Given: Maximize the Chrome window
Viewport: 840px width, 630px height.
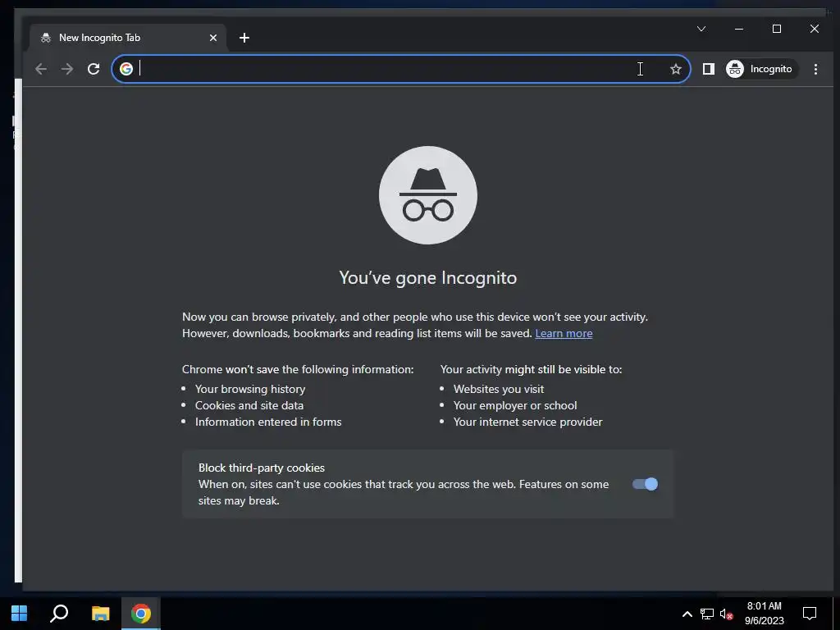Looking at the screenshot, I should click(x=777, y=29).
